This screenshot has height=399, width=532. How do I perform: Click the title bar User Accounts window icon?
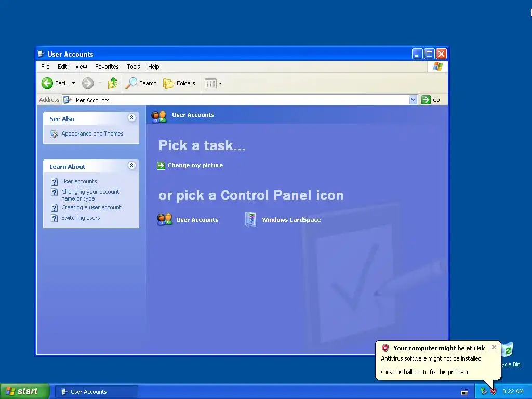(x=41, y=54)
